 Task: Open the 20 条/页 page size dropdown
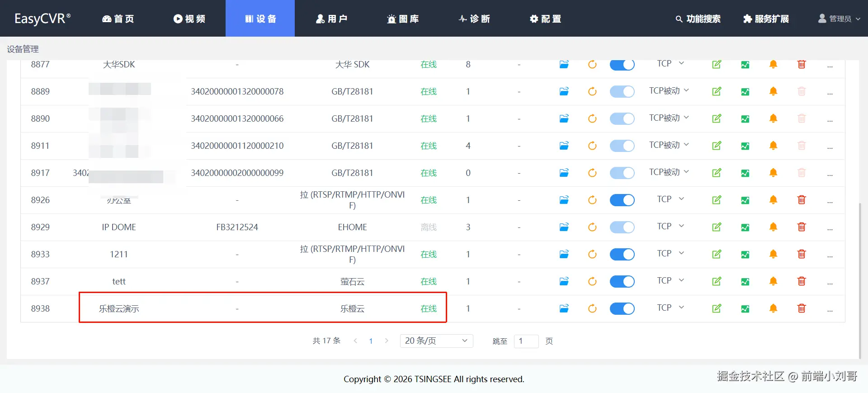(436, 341)
